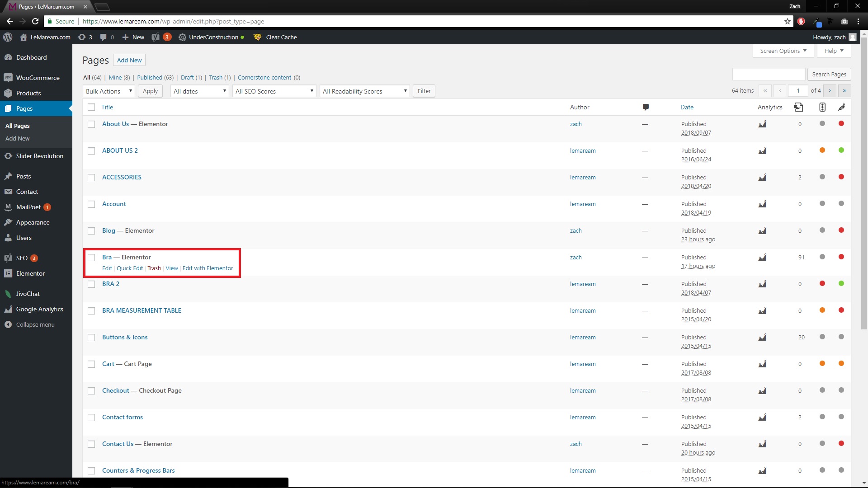
Task: Open the WordPress logo menu
Action: click(8, 37)
